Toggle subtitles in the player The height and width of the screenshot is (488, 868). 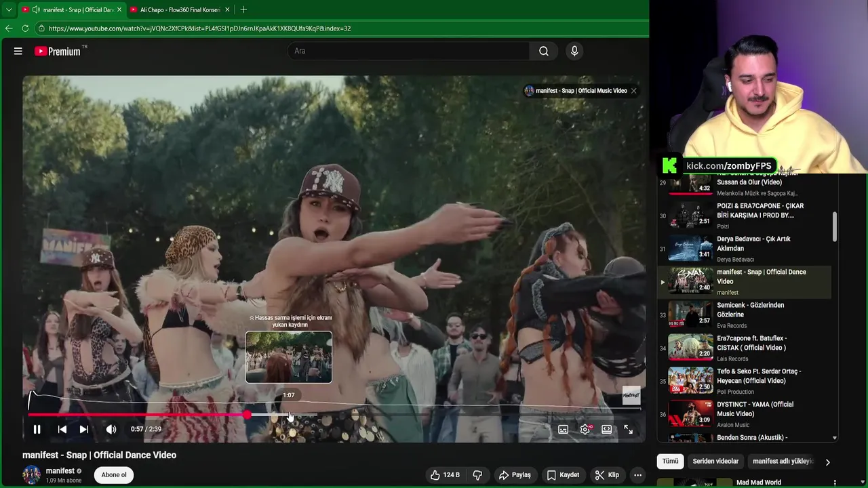563,429
